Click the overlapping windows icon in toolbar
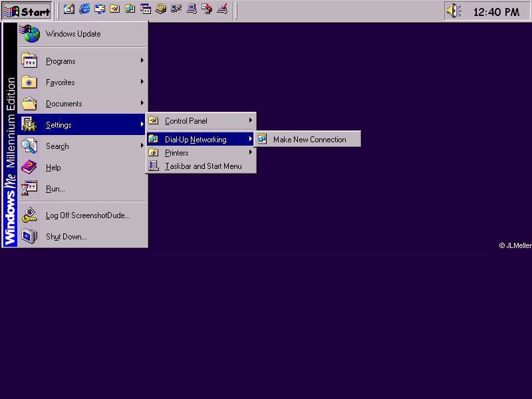 coord(146,9)
